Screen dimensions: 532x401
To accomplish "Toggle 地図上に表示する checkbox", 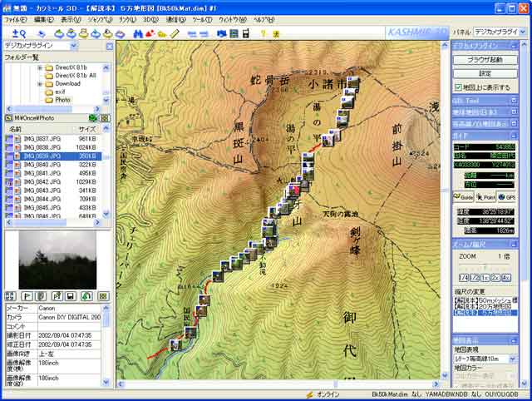I will 459,87.
